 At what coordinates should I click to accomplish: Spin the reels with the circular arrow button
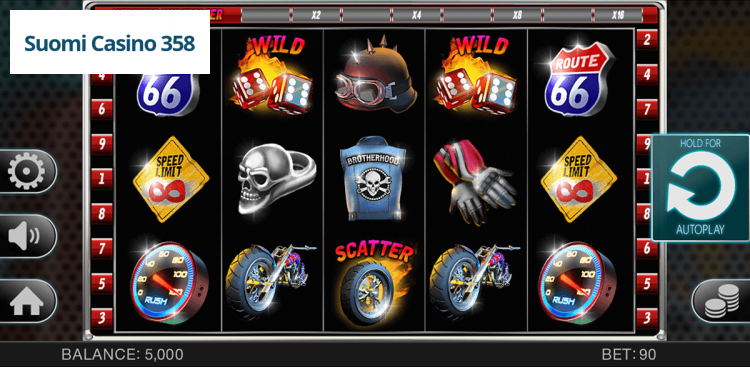point(701,188)
